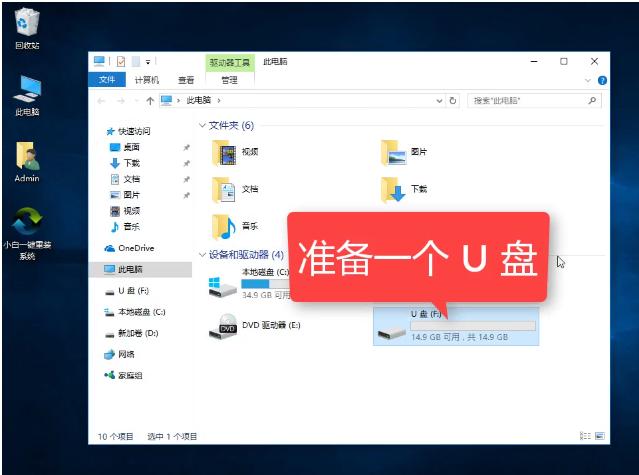Screen dimensions: 639x475
Task: Open the address bar history dropdown
Action: pos(438,101)
